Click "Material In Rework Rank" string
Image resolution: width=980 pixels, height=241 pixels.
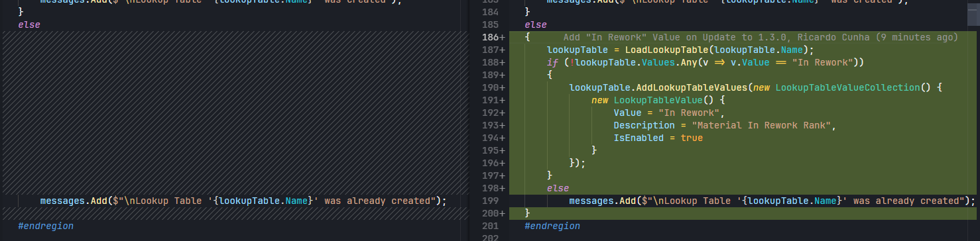pos(761,125)
